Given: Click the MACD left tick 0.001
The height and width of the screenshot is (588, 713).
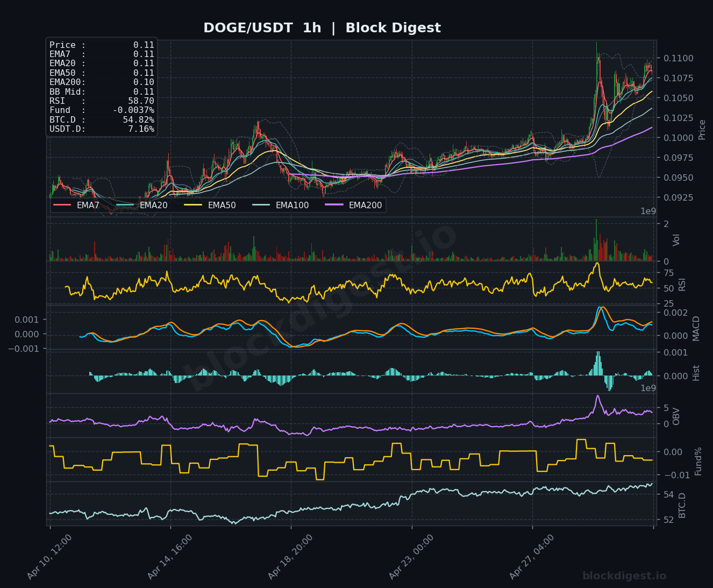Looking at the screenshot, I should (27, 320).
